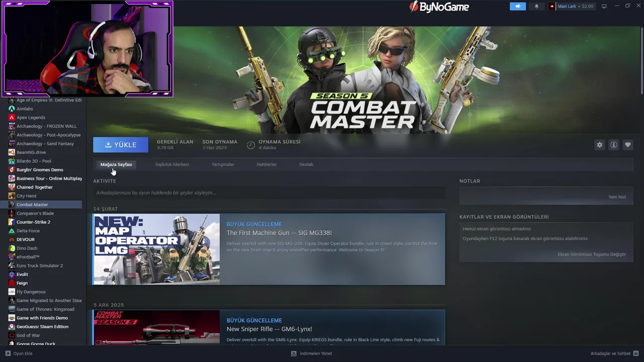The image size is (644, 362).
Task: Open game settings gear icon
Action: pyautogui.click(x=599, y=145)
